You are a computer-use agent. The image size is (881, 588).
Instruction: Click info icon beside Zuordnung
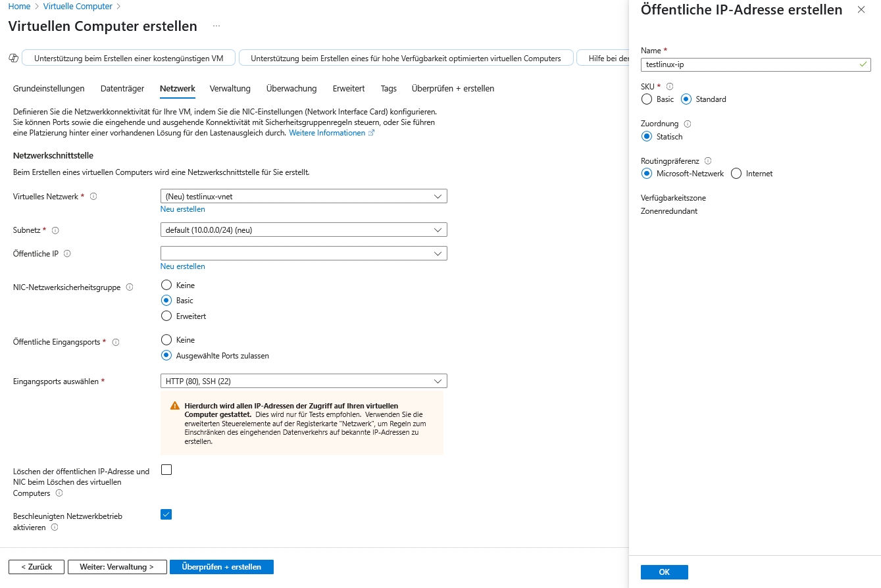pyautogui.click(x=688, y=124)
